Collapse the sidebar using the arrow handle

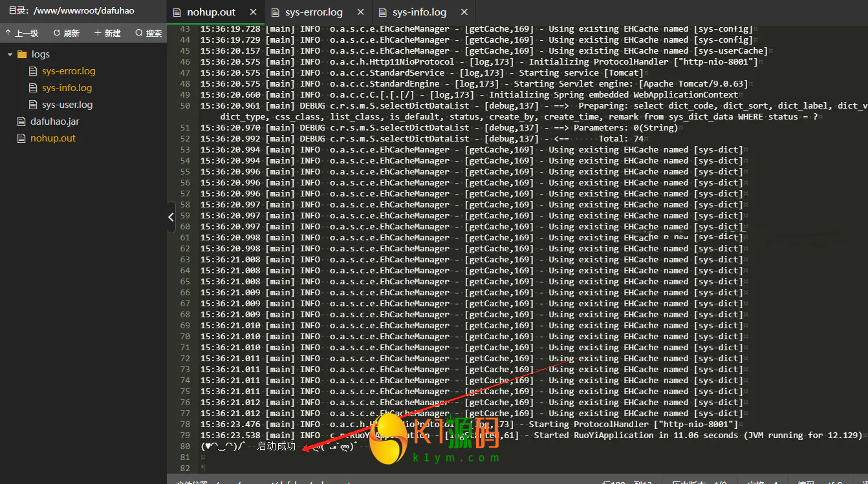click(171, 217)
